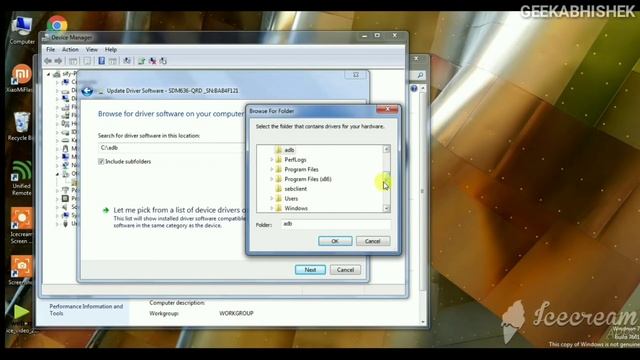Image resolution: width=640 pixels, height=360 pixels.
Task: Toggle the Include subfolders checkbox
Action: [x=101, y=162]
